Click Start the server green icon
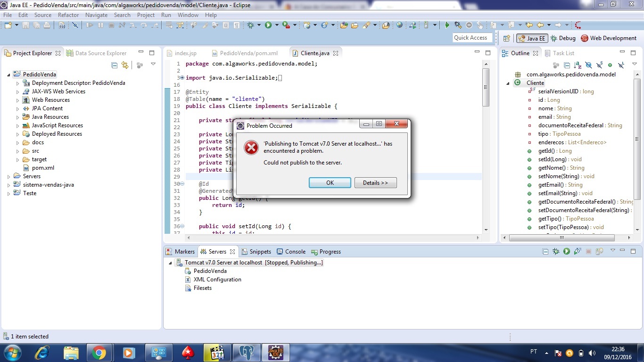This screenshot has width=644, height=362. pyautogui.click(x=567, y=252)
